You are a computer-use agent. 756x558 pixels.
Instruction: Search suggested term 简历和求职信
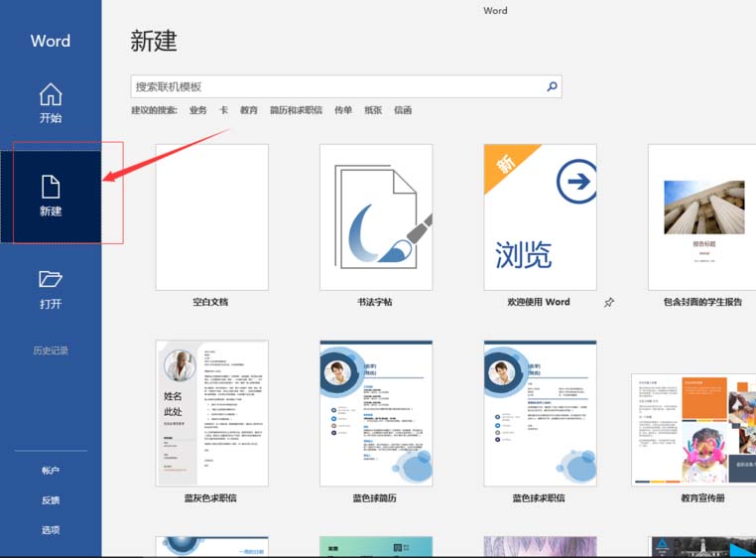click(x=296, y=110)
